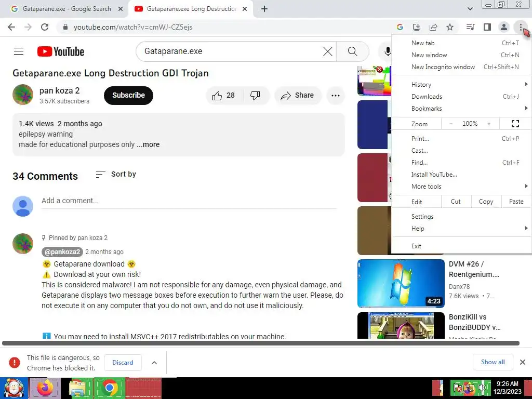Click the three-dot Chrome menu button
Screen dimensions: 532x399
521,27
